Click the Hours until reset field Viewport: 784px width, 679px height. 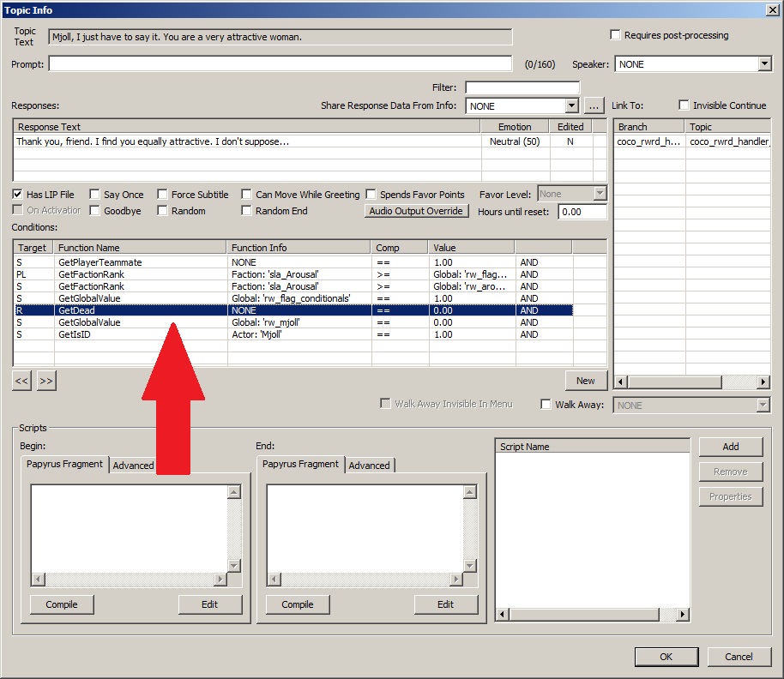[582, 212]
